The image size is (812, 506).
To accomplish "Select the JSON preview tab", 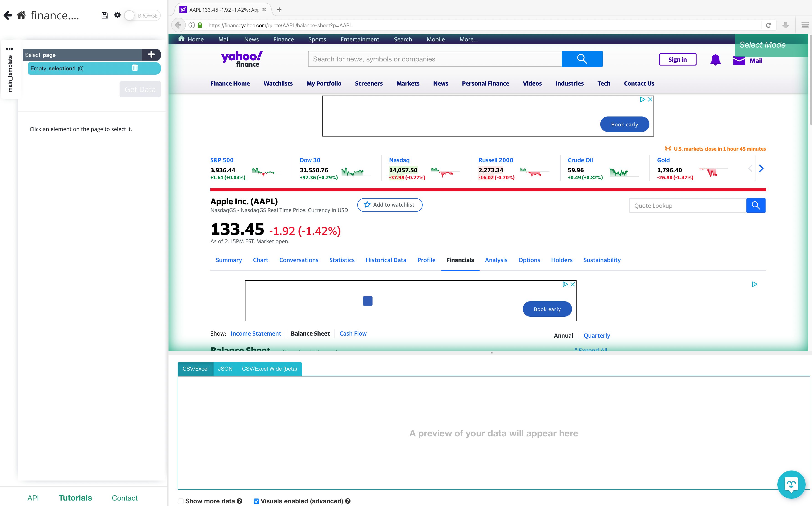I will tap(225, 368).
